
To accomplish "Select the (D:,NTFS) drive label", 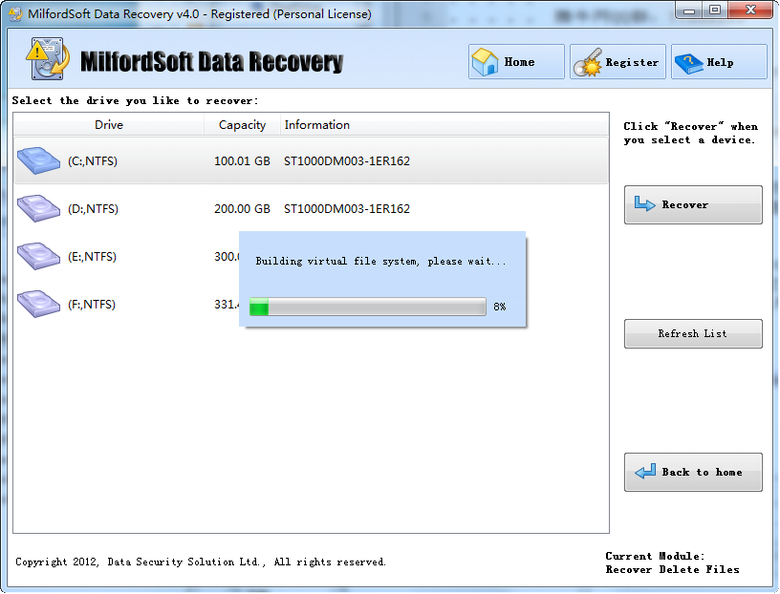I will click(93, 208).
